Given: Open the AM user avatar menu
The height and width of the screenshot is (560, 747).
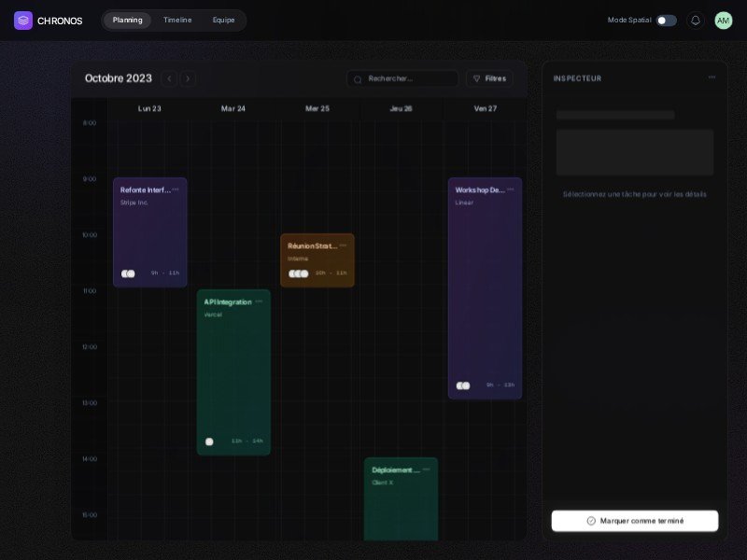Looking at the screenshot, I should point(724,21).
